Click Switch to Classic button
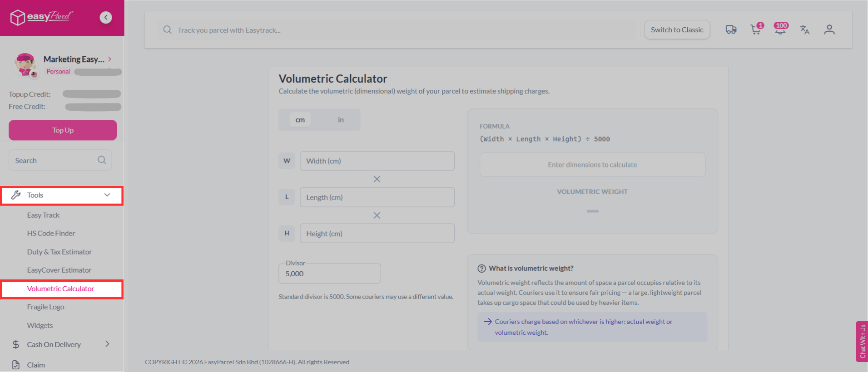 coord(677,29)
